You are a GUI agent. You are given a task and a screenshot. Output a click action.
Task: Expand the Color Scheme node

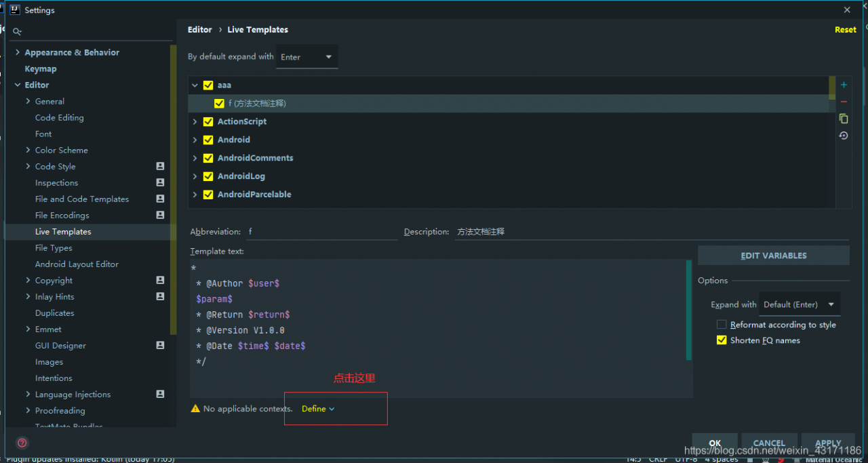(28, 150)
